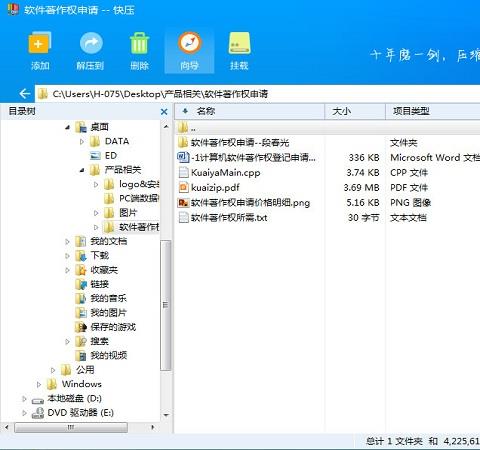Expand the 收藏夹 tree node
The width and height of the screenshot is (480, 450).
point(68,270)
